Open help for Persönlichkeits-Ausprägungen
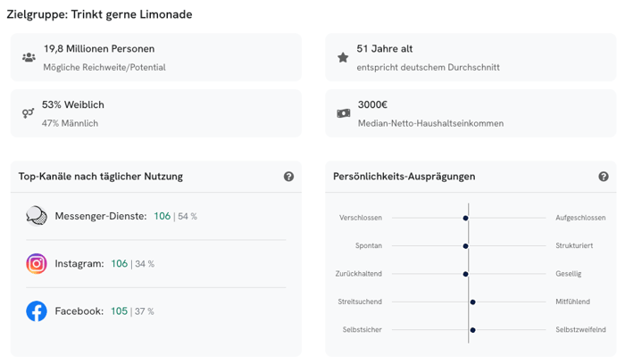This screenshot has height=364, width=625. pyautogui.click(x=604, y=177)
